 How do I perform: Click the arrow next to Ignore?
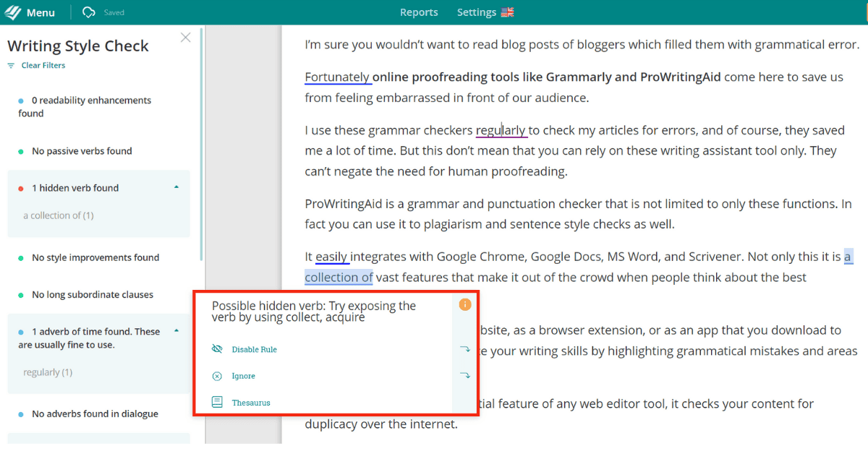[464, 375]
